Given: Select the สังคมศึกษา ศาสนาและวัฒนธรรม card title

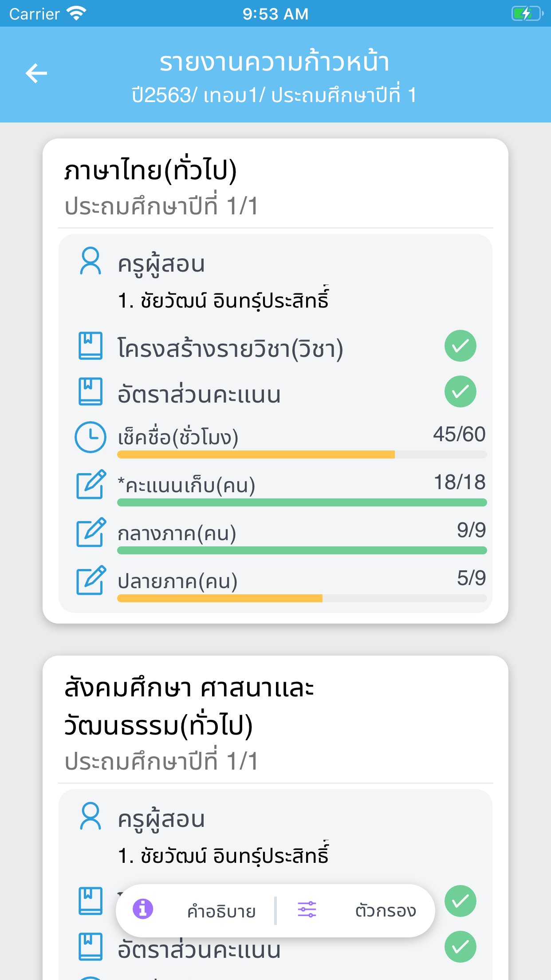Looking at the screenshot, I should pyautogui.click(x=189, y=707).
